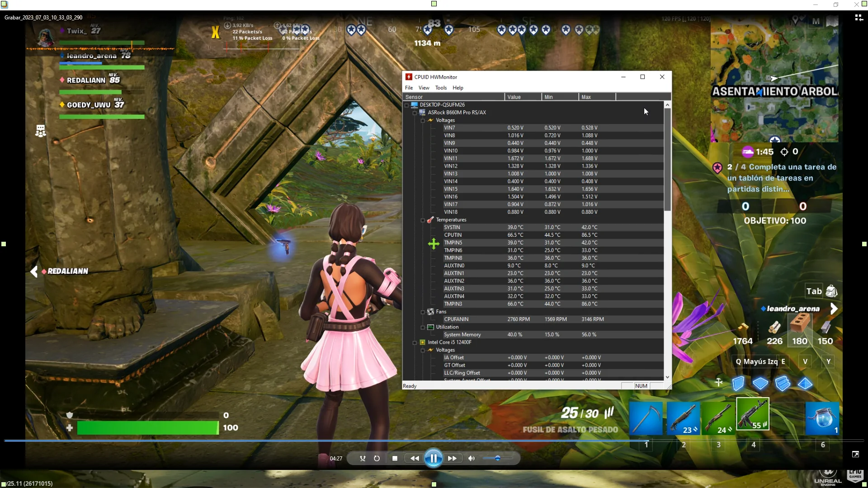Select the shotgun with 23 ammo in slot 2
This screenshot has height=488, width=868.
pyautogui.click(x=683, y=418)
